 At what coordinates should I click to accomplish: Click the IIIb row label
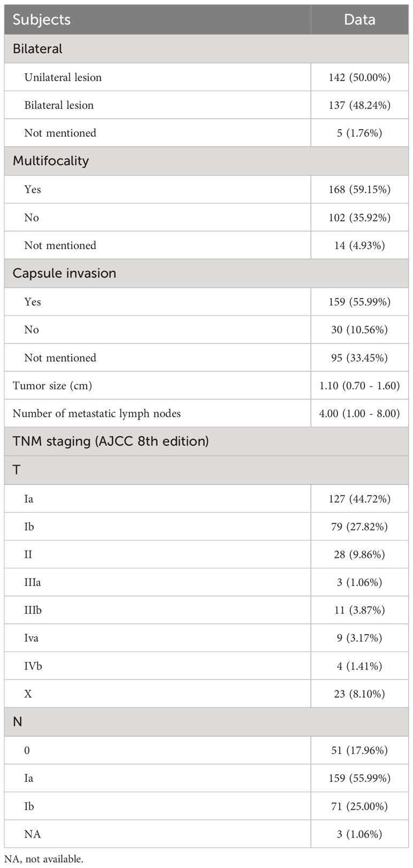click(33, 610)
